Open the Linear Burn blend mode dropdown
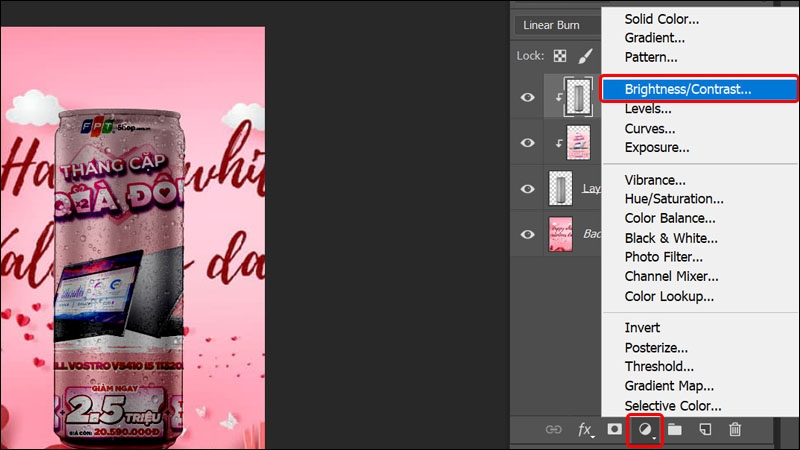This screenshot has width=800, height=450. coord(557,25)
